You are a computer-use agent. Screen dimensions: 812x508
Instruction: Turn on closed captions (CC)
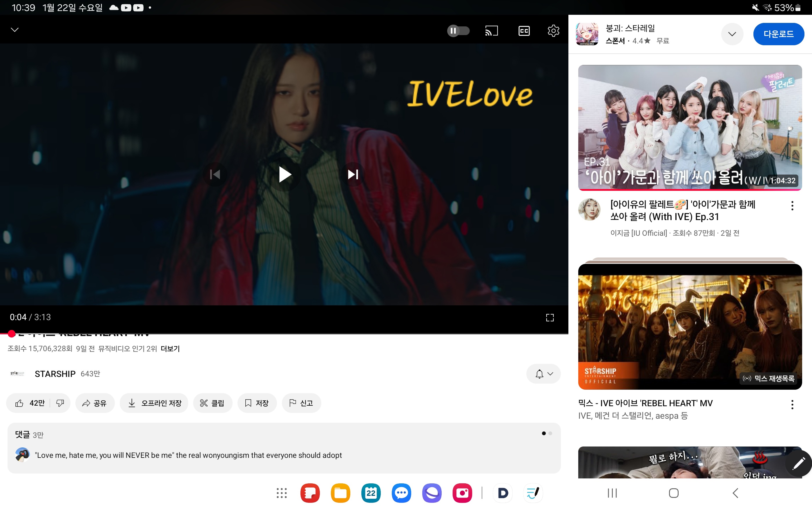(x=524, y=31)
